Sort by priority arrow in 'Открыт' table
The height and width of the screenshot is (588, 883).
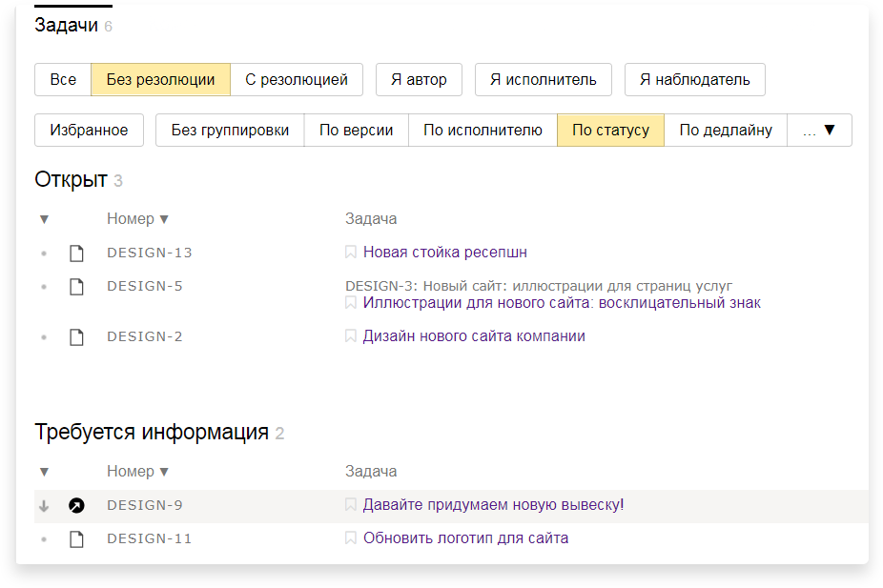[44, 219]
